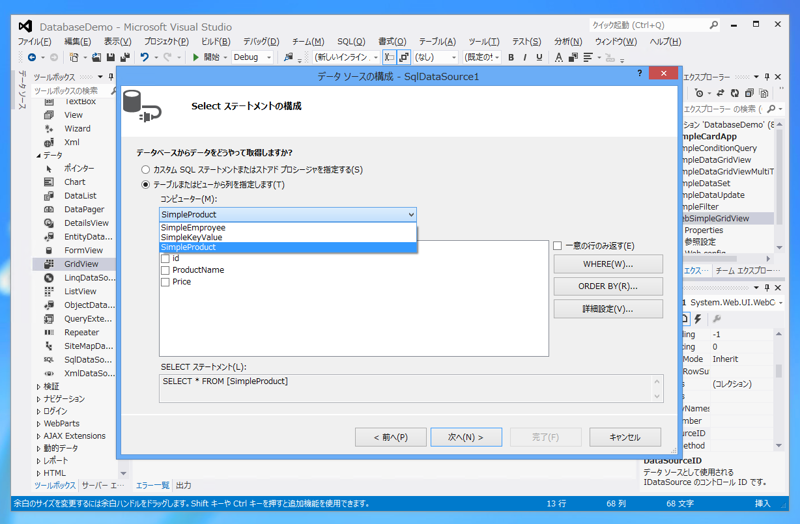This screenshot has width=800, height=524.
Task: Open the 編集(E) menu
Action: pyautogui.click(x=78, y=42)
